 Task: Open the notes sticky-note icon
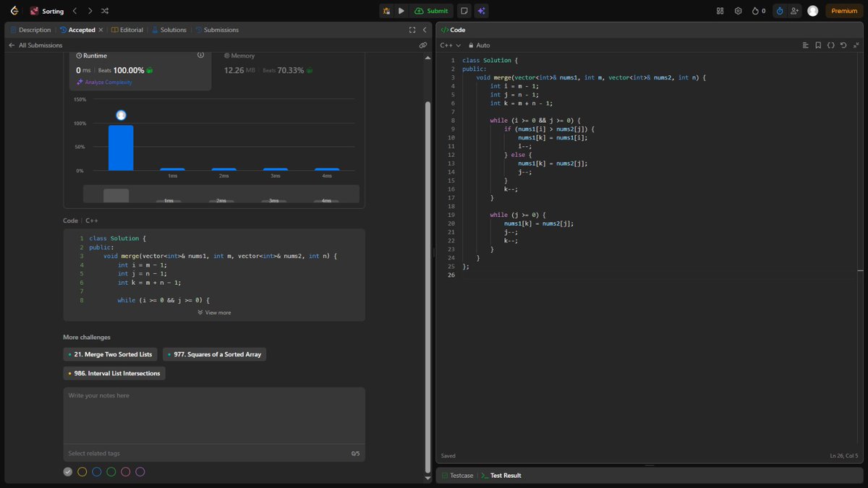point(464,11)
